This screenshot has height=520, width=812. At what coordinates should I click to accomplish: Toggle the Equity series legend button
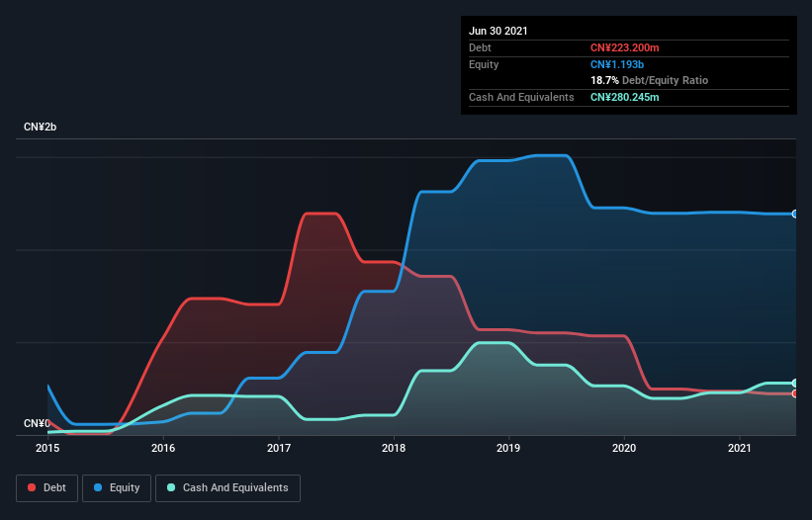coord(117,488)
